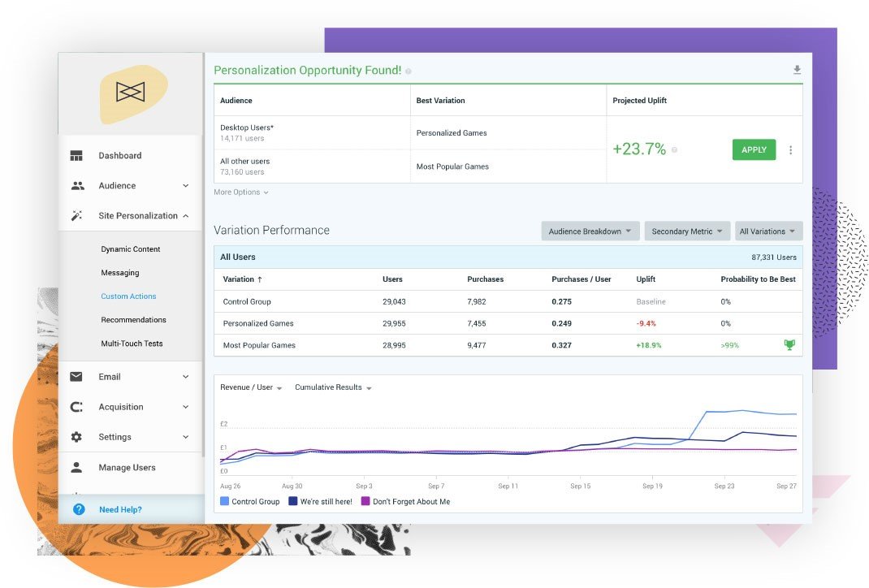The image size is (869, 588).
Task: Click the Email envelope icon
Action: 76,377
